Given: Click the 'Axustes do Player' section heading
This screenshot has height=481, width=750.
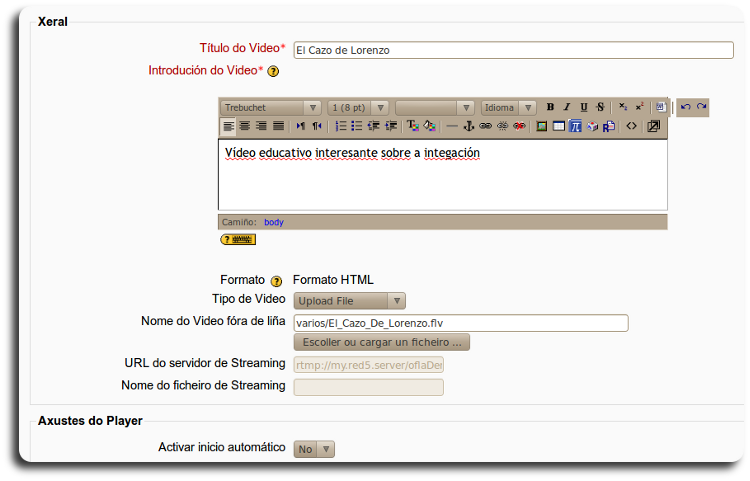Looking at the screenshot, I should [90, 421].
